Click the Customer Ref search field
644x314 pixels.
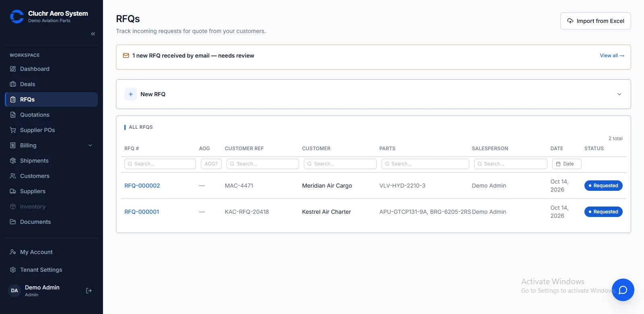pos(263,164)
